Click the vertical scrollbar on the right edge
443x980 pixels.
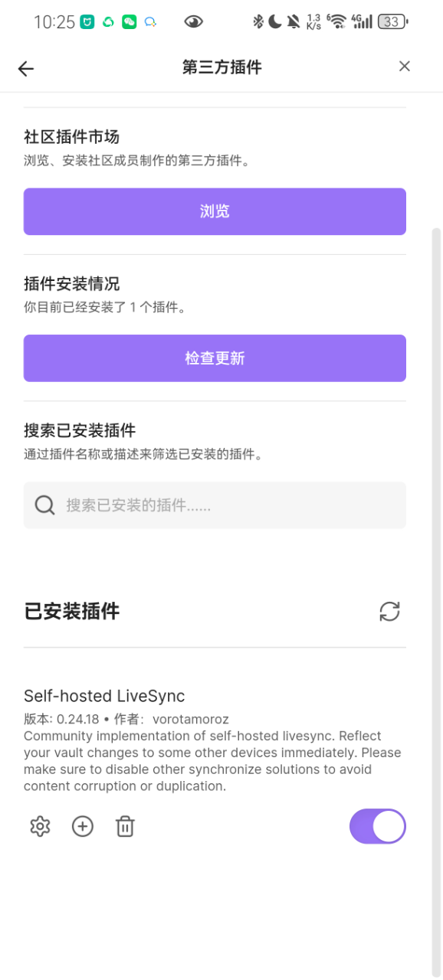pyautogui.click(x=437, y=597)
